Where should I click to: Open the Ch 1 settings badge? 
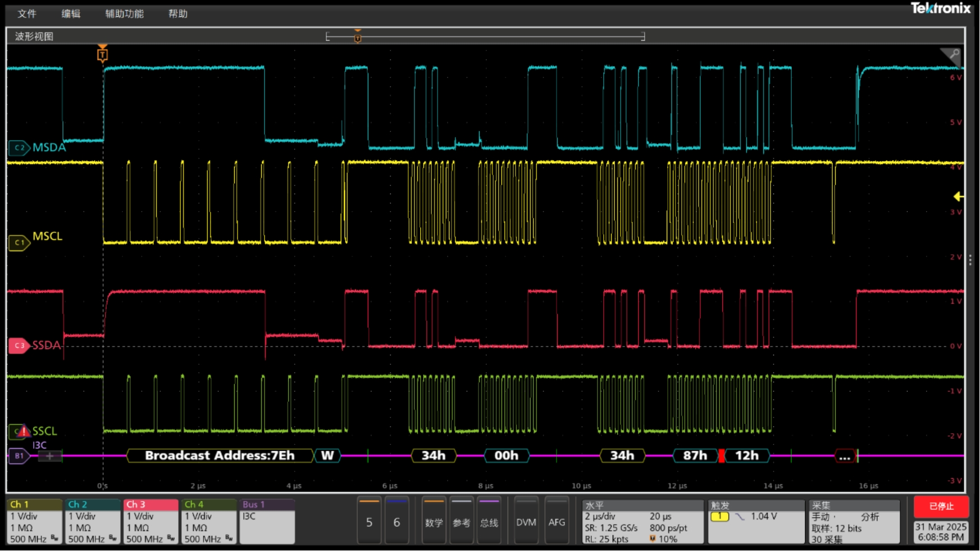[x=34, y=522]
